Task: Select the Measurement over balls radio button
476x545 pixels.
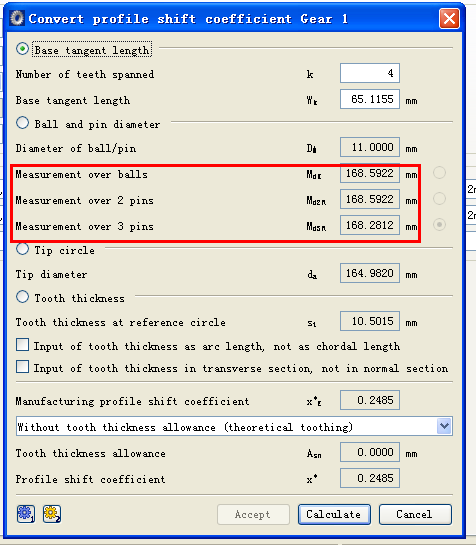Action: pos(439,173)
